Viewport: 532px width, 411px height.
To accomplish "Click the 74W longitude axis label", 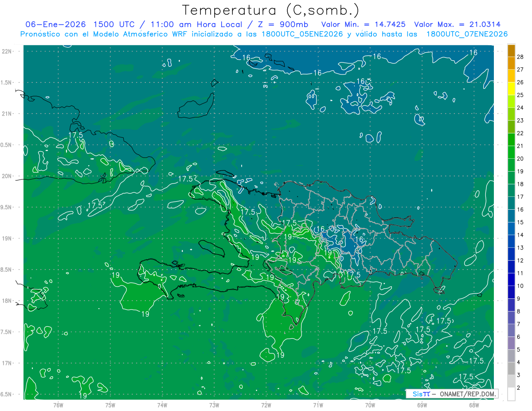I will 162,405.
